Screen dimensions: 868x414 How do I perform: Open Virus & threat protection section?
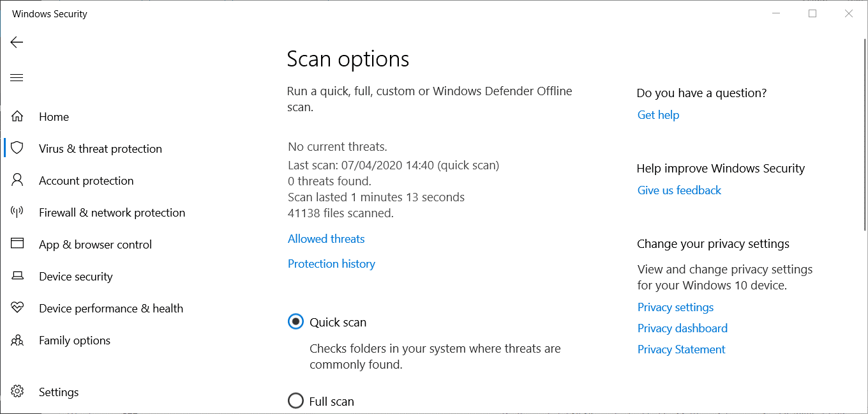(100, 148)
